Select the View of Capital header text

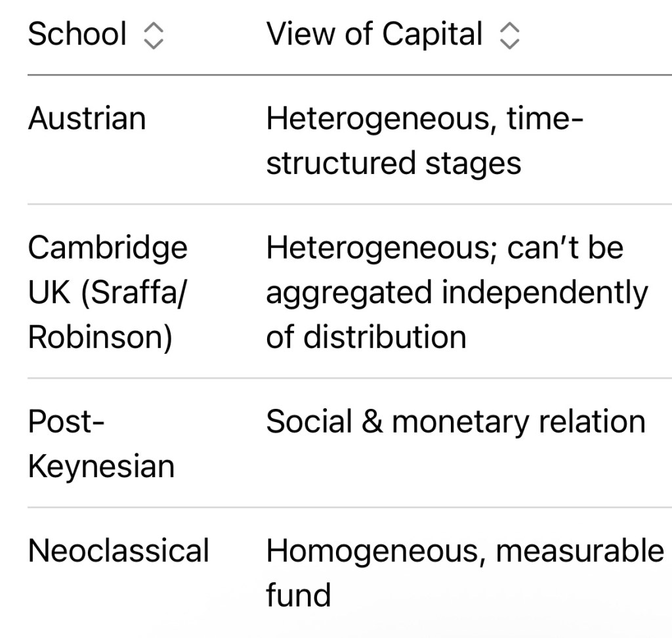374,34
